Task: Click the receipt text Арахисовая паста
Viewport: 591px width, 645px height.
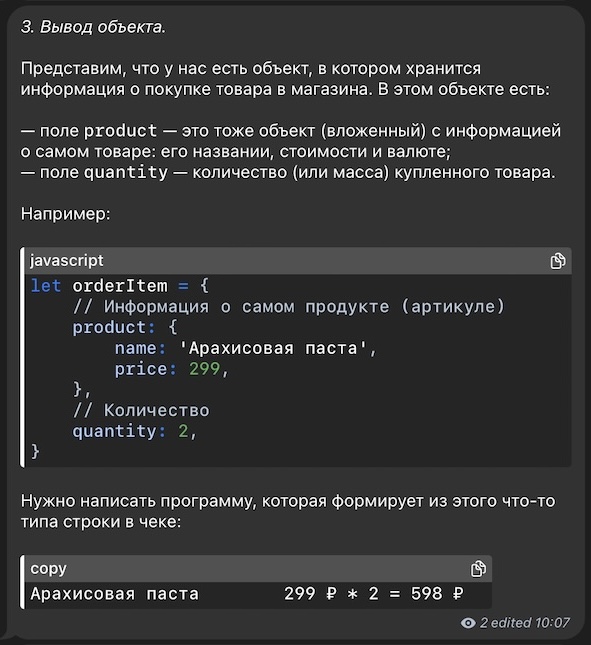Action: click(x=115, y=594)
